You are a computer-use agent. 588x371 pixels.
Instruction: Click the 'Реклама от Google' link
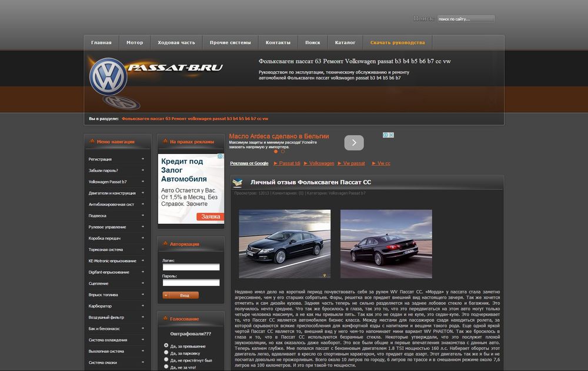coord(249,163)
